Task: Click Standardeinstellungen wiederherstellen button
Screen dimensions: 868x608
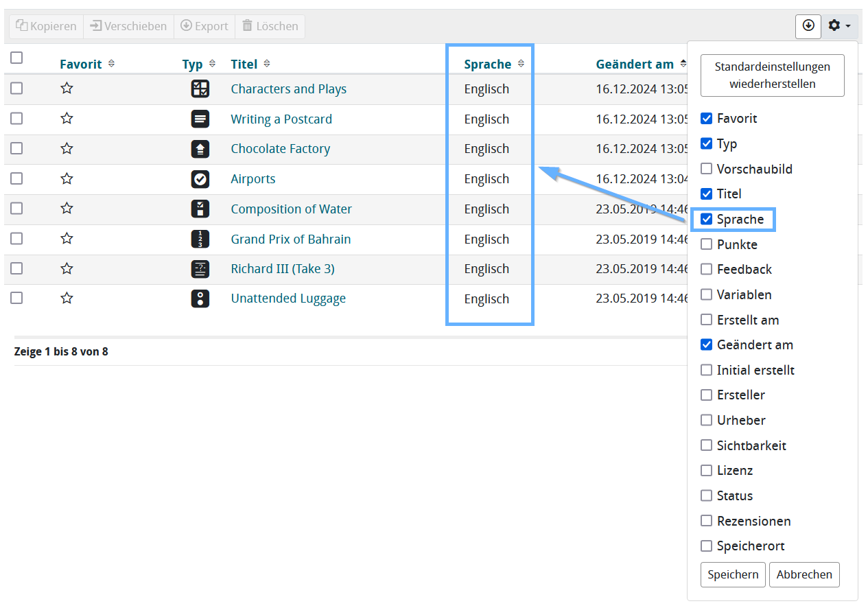Action: (x=772, y=75)
